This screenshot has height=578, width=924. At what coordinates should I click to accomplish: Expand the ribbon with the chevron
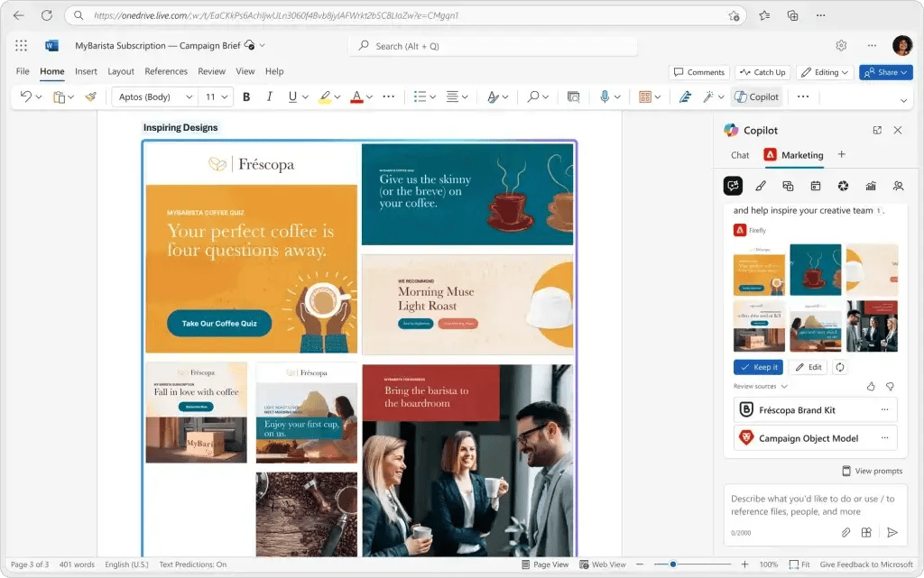[x=903, y=101]
